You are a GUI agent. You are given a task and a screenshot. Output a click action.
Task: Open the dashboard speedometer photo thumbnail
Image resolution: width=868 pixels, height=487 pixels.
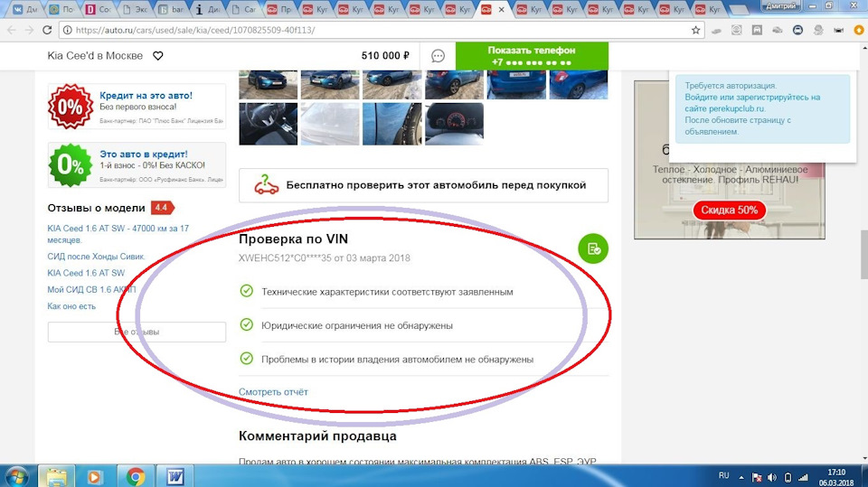(454, 124)
